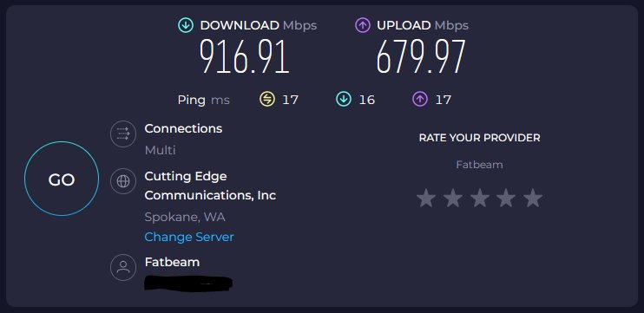Screen dimensions: 644x313
Task: Click the 916.91 download speed result
Action: tap(245, 56)
